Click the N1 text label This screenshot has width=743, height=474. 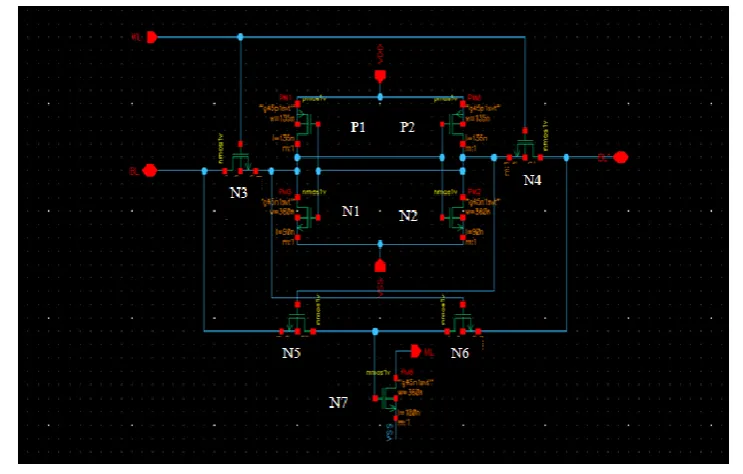pos(351,211)
